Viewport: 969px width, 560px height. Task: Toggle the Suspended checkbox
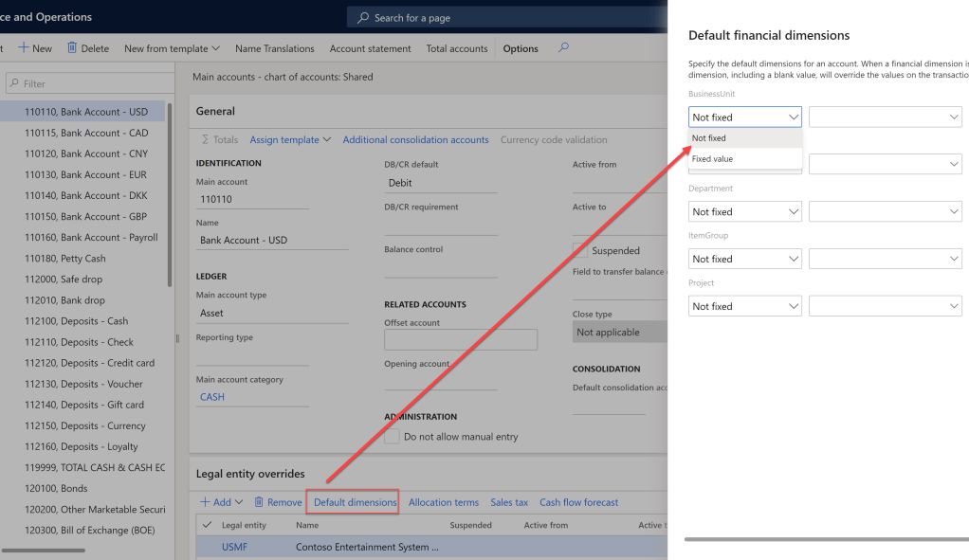pyautogui.click(x=579, y=250)
